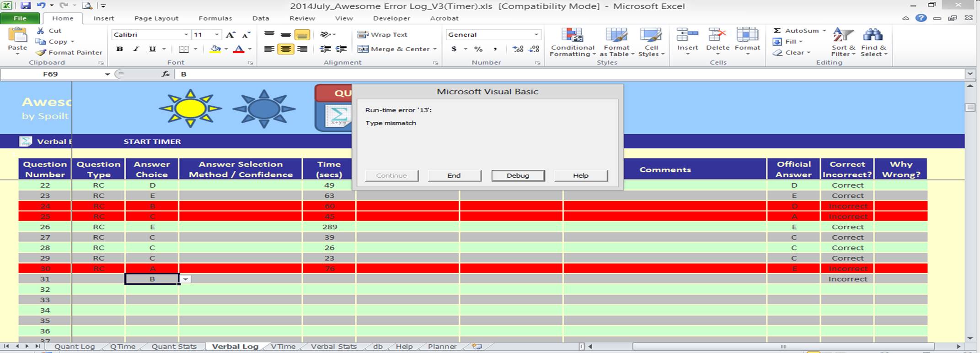Toggle Underline formatting

[x=152, y=49]
